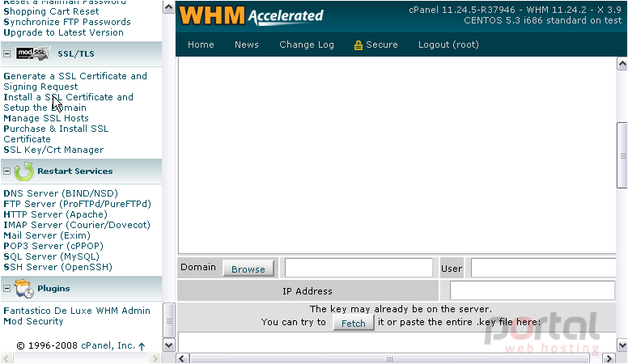Screen dimensions: 628x364
Task: Click the padlock icon beside Secure
Action: [x=358, y=44]
